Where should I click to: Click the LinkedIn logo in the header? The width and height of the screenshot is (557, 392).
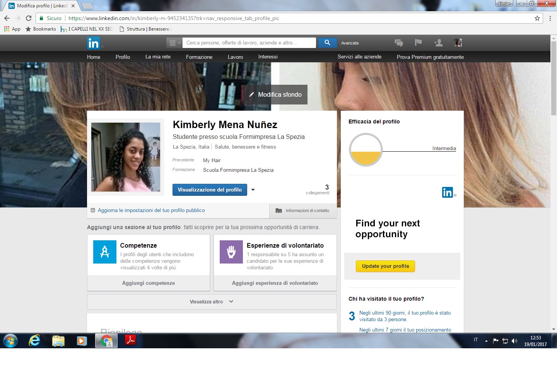click(x=94, y=43)
